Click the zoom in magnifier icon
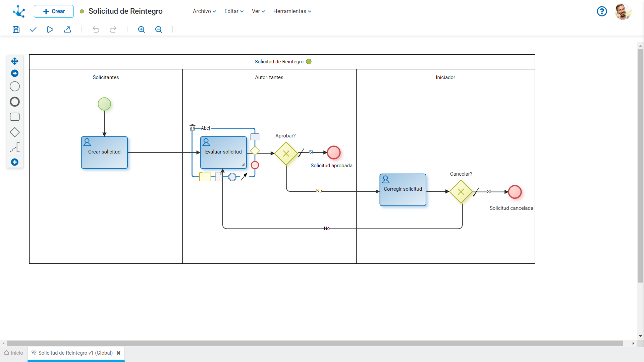 [x=142, y=29]
